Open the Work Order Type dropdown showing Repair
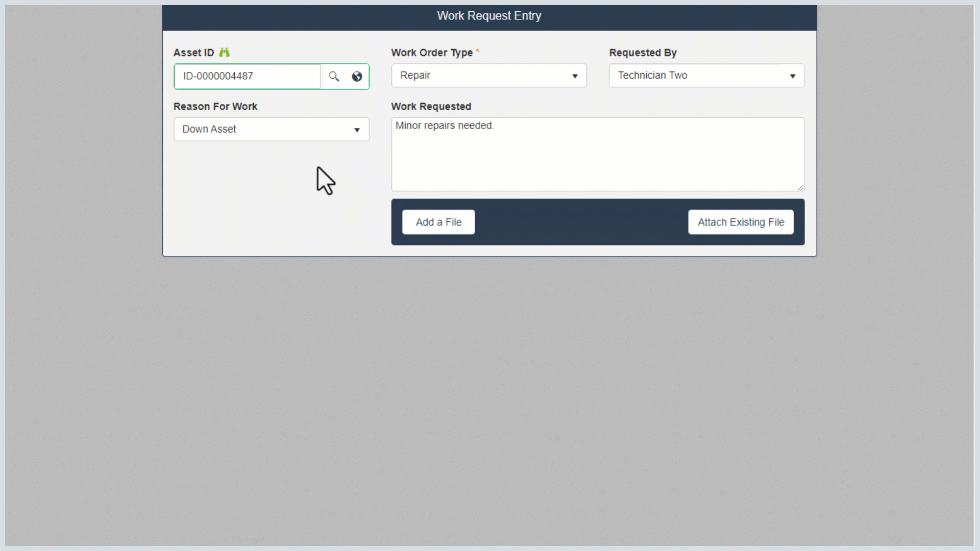 488,76
